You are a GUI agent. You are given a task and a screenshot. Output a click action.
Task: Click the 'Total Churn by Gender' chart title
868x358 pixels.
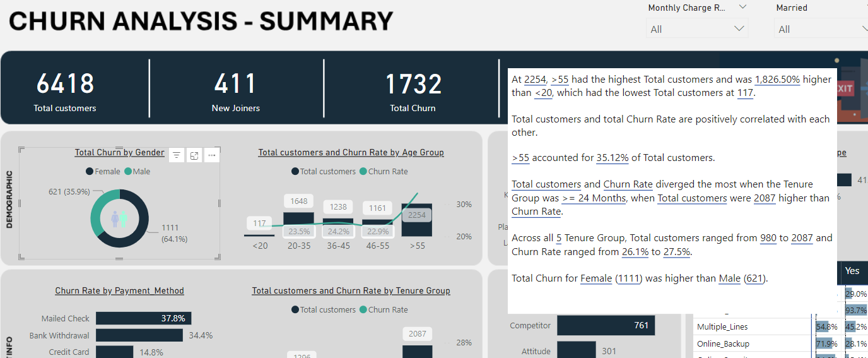pyautogui.click(x=119, y=152)
